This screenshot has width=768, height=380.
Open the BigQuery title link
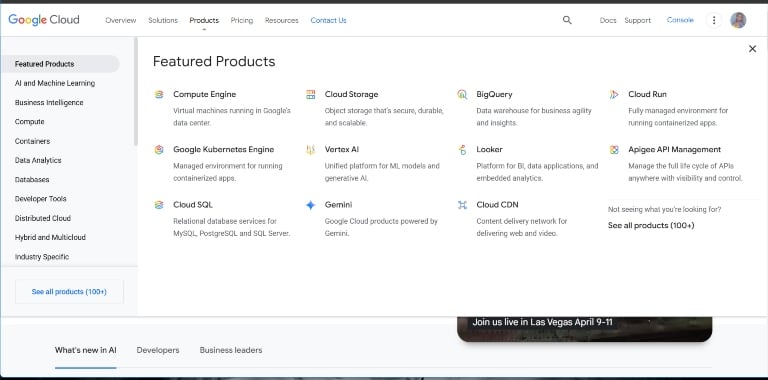click(x=494, y=94)
